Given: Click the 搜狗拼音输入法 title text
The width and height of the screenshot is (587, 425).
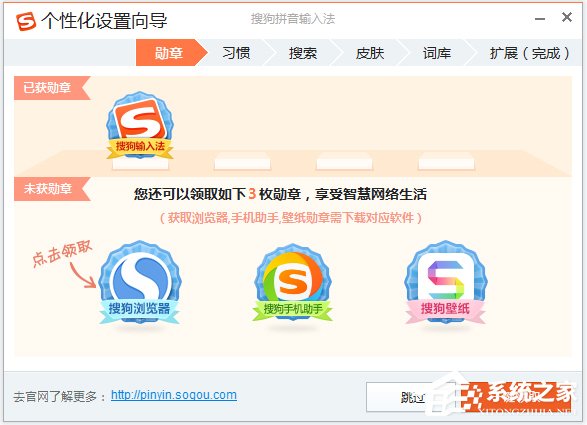Looking at the screenshot, I should coord(293,19).
